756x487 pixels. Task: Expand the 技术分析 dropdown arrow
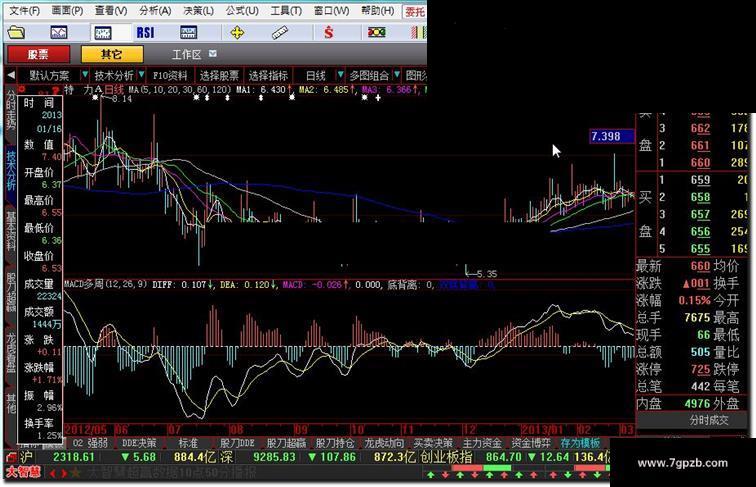[141, 75]
